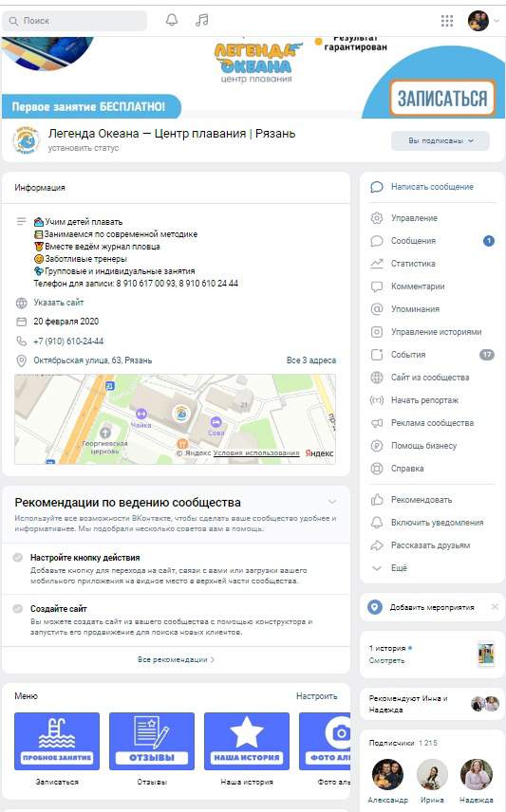
Task: Click the chat icon beside Сообщения
Action: (377, 241)
